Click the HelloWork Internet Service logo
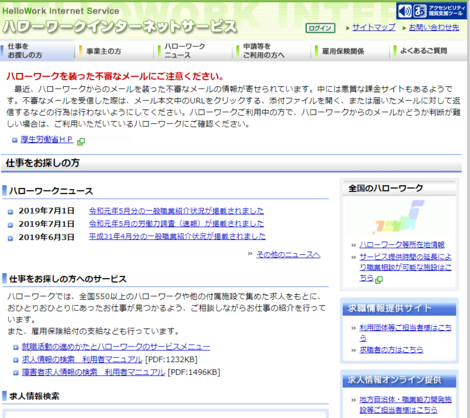 (x=119, y=21)
